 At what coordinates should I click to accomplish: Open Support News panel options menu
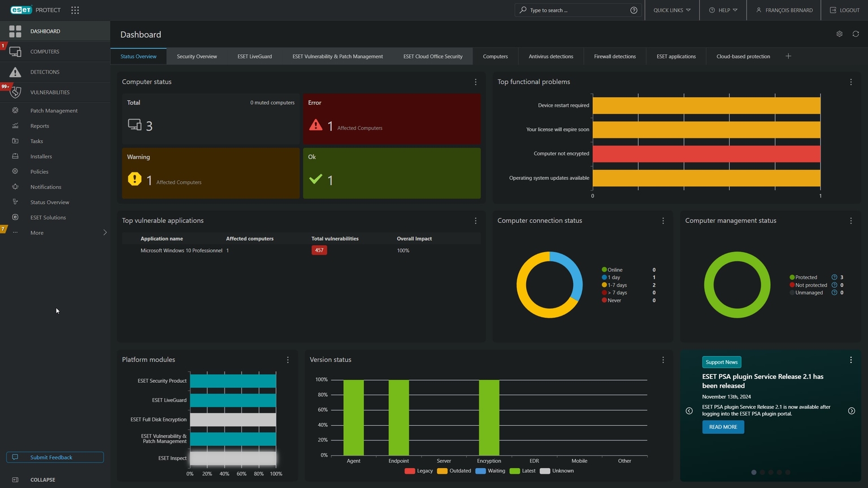click(x=851, y=360)
